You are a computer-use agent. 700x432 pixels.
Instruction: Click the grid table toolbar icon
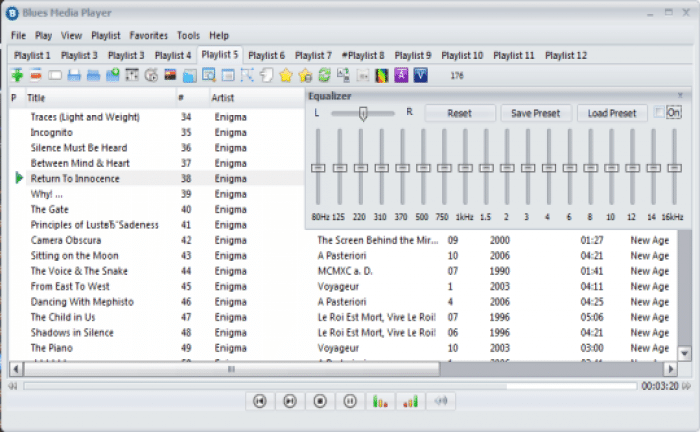point(132,75)
